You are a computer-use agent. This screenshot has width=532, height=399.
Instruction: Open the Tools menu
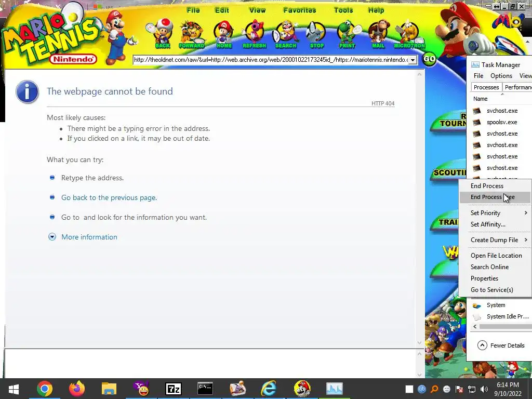pos(343,10)
